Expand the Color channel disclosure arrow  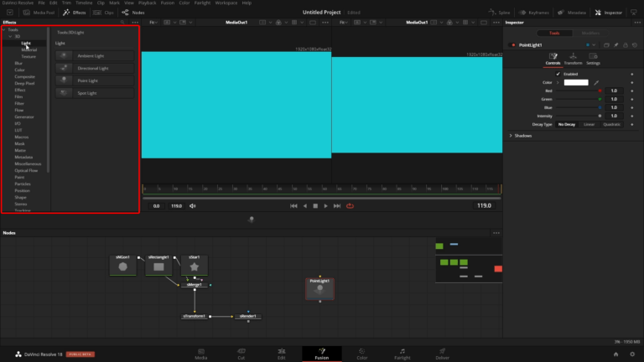tap(558, 82)
